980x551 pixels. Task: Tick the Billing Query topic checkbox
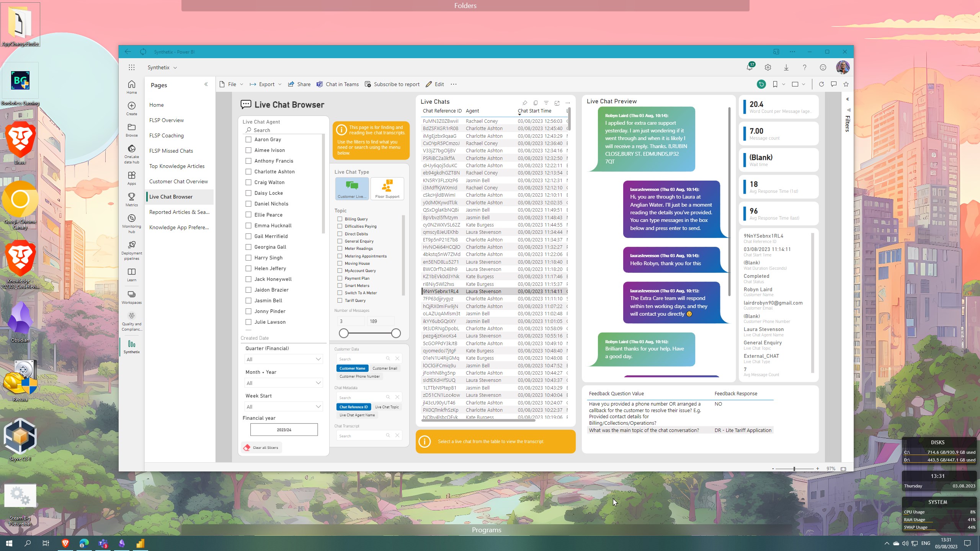click(x=340, y=219)
